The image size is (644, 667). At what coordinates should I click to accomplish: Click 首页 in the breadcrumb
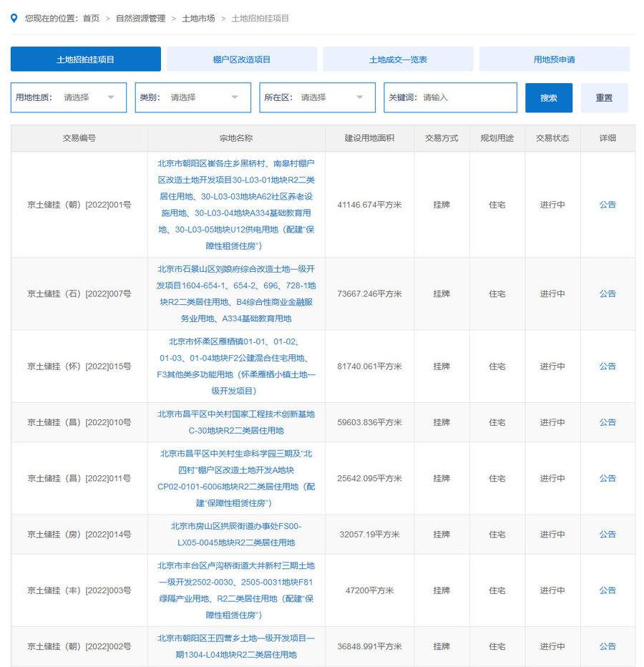tap(91, 19)
